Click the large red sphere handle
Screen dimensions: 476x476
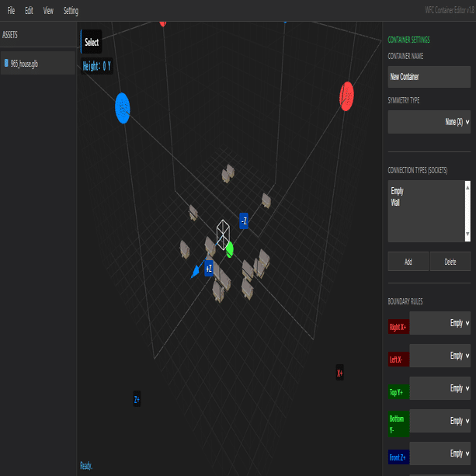pyautogui.click(x=346, y=96)
